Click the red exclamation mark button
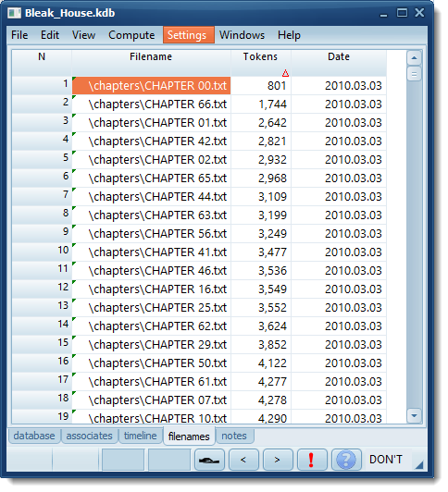 tap(311, 460)
